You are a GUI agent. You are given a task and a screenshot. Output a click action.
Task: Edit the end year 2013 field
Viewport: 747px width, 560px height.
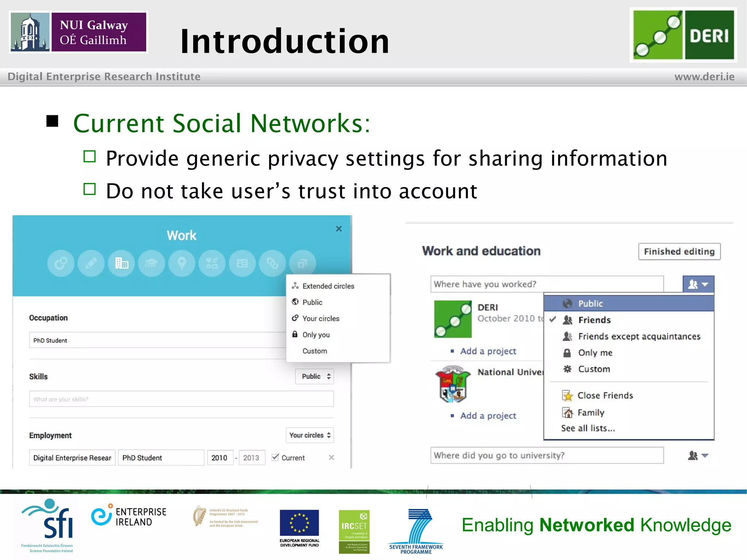252,458
